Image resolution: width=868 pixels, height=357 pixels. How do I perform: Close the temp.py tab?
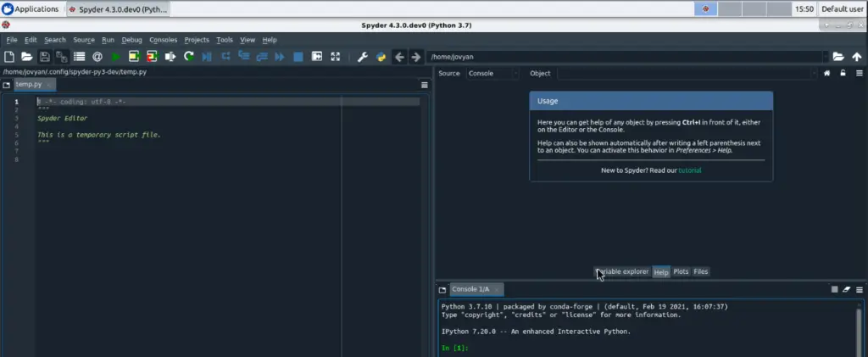pos(48,86)
